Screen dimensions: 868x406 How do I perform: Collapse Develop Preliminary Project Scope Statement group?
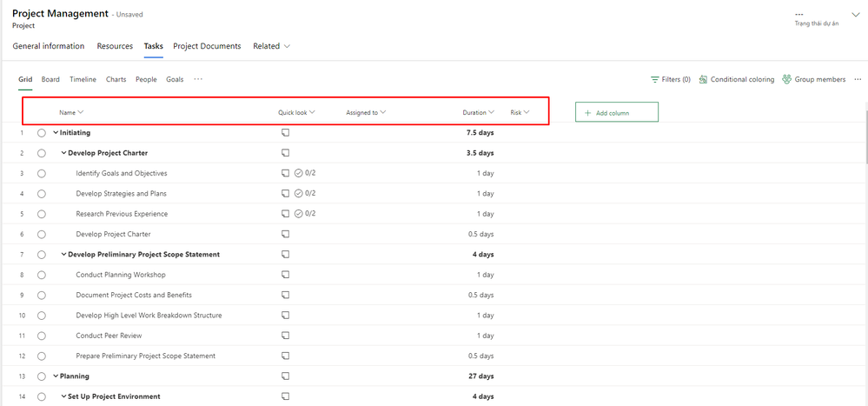[x=63, y=255]
